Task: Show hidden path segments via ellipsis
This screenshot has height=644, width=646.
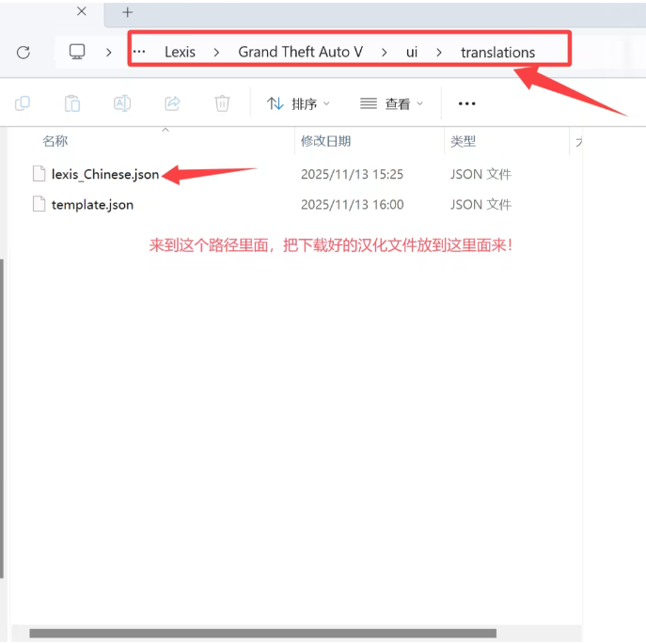Action: (x=139, y=52)
